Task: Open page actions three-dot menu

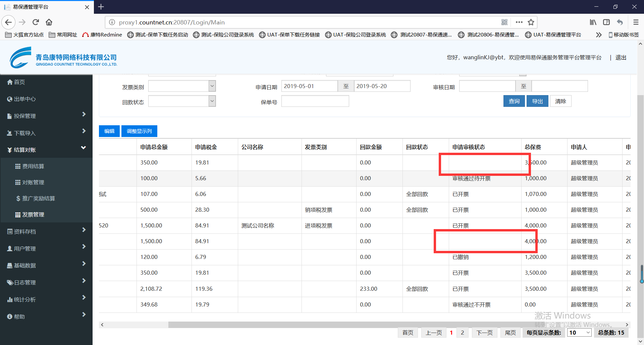Action: tap(519, 22)
